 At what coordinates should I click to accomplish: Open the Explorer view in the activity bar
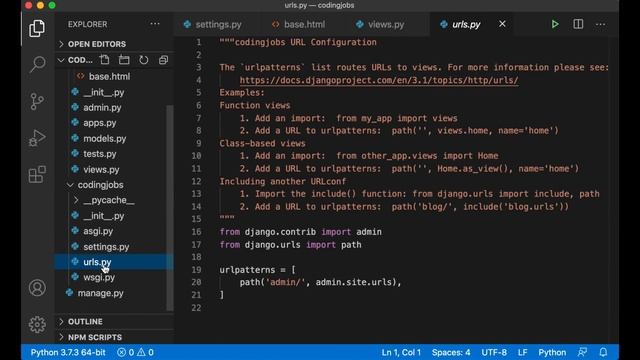pos(37,28)
